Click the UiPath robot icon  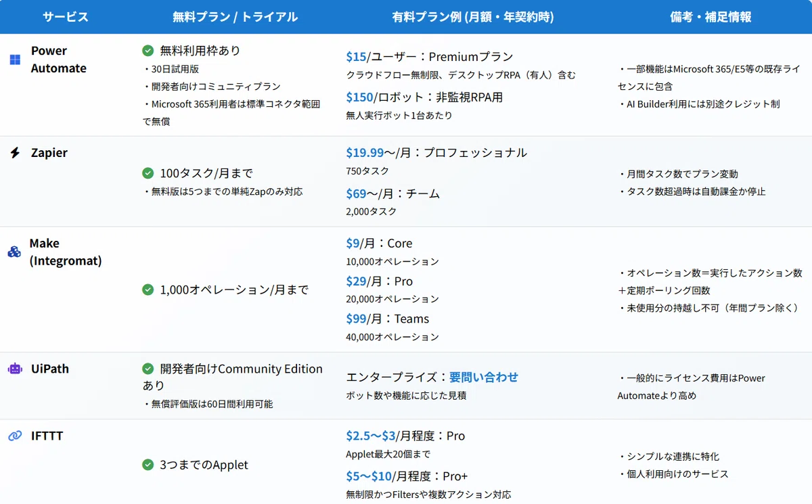tap(15, 369)
